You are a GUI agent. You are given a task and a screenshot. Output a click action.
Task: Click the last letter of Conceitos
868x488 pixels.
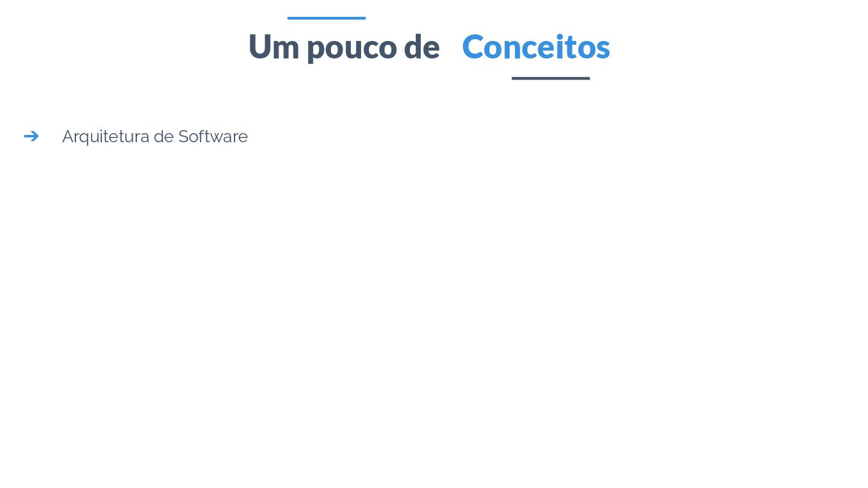click(x=603, y=48)
